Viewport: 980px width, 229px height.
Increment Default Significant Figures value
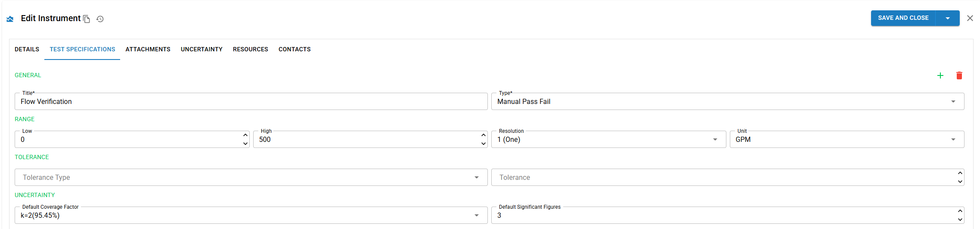(x=960, y=211)
